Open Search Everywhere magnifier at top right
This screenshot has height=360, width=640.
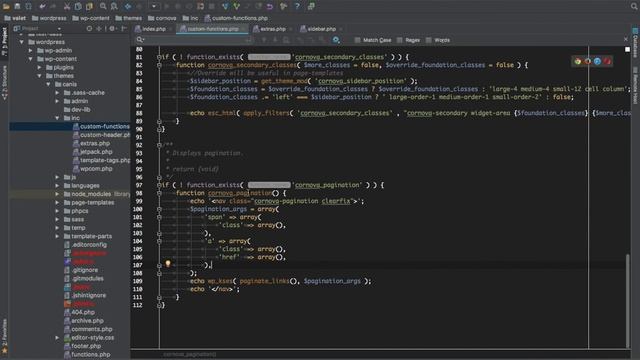pos(634,6)
